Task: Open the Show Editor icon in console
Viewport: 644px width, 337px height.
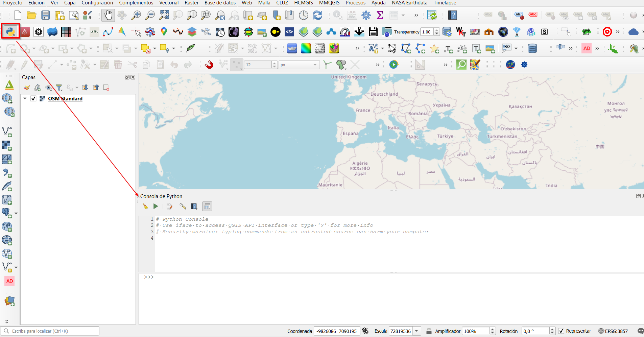Action: coord(169,206)
